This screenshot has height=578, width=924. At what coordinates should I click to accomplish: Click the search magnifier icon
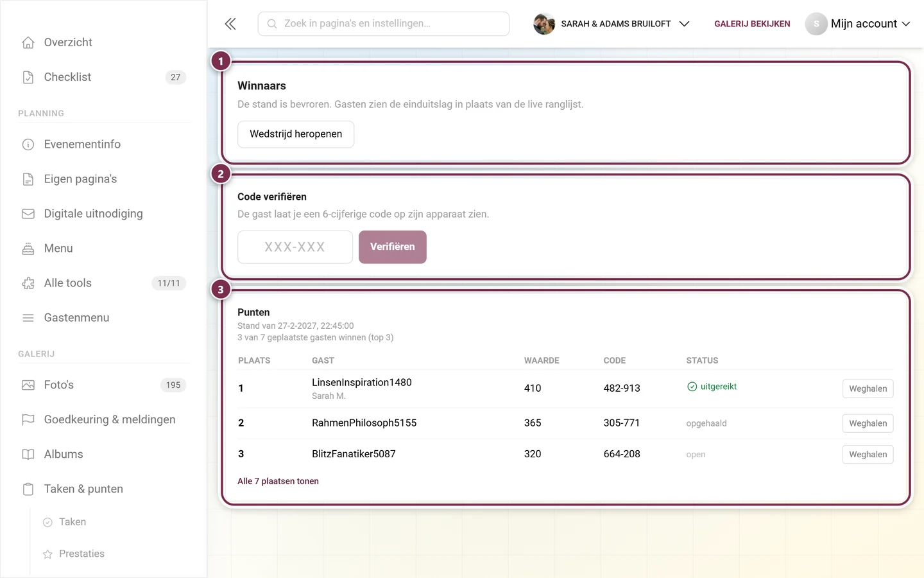272,24
